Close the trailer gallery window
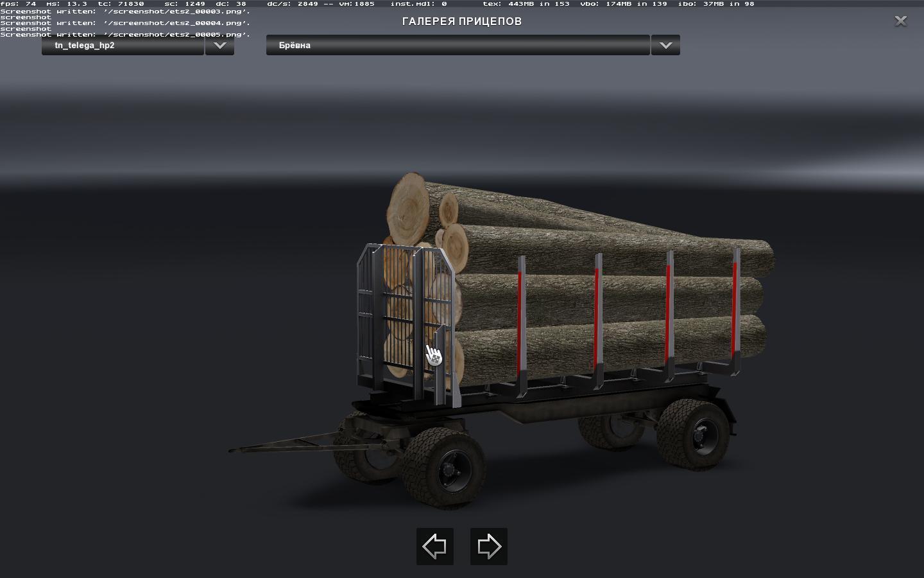This screenshot has height=578, width=924. (900, 21)
